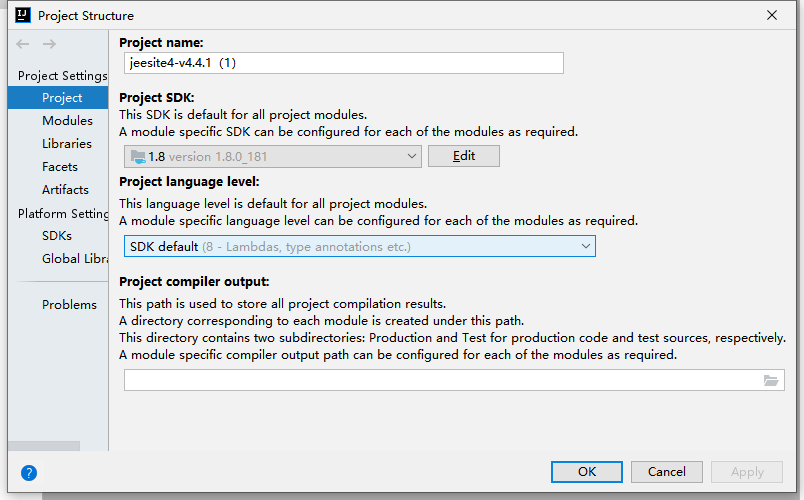Select SDKs under Platform Settings
Screen dimensions: 804x500
coord(57,236)
